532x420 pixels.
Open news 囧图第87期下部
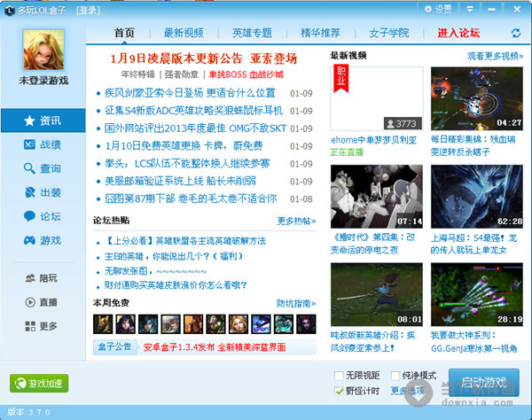point(191,198)
